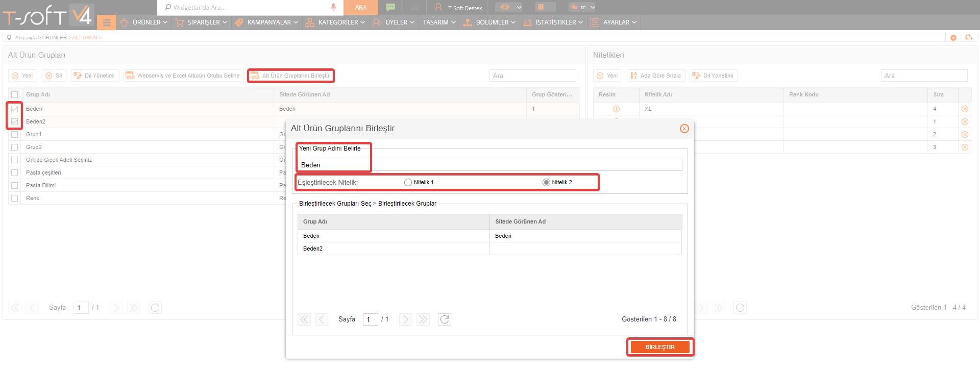
Task: Delete the XL attribute row with Sıra 4
Action: pyautogui.click(x=965, y=109)
